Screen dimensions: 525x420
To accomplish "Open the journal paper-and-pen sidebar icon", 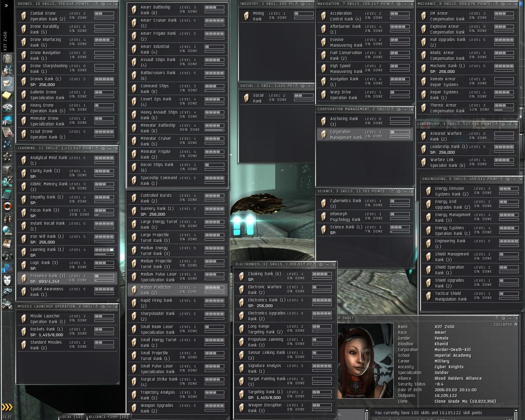I will pos(8,132).
